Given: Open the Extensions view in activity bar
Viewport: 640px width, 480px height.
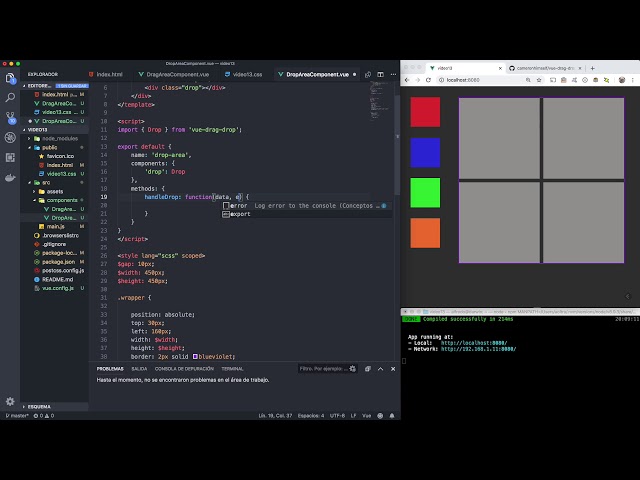Looking at the screenshot, I should 10,158.
